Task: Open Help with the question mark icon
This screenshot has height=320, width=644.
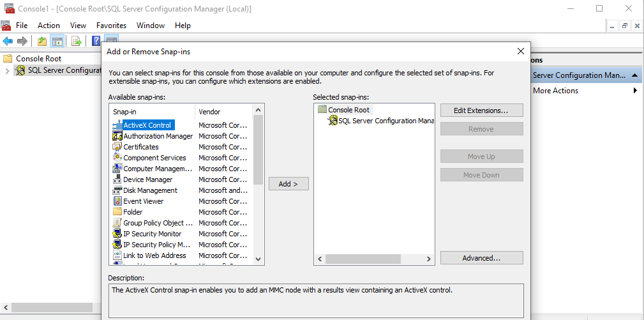Action: pos(96,41)
